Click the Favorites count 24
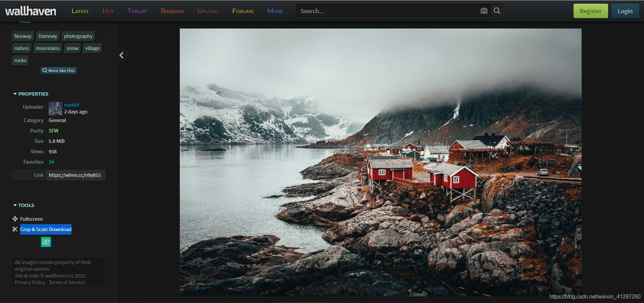 (x=51, y=162)
